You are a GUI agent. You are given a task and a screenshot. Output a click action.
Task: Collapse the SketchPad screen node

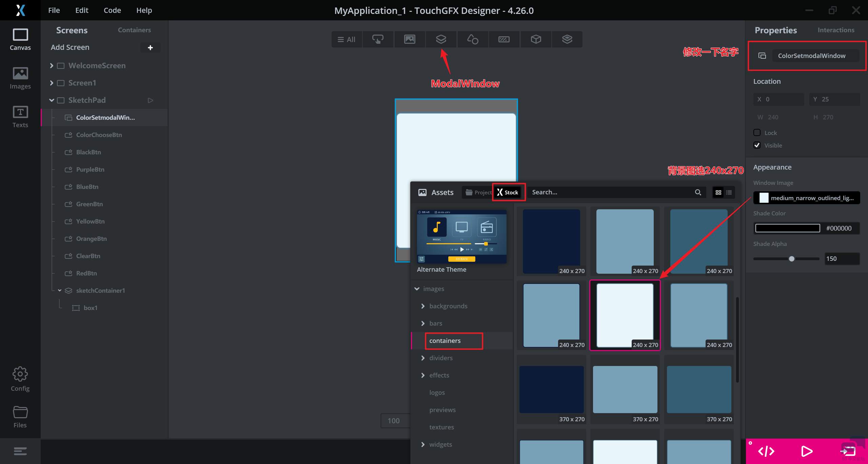click(52, 100)
